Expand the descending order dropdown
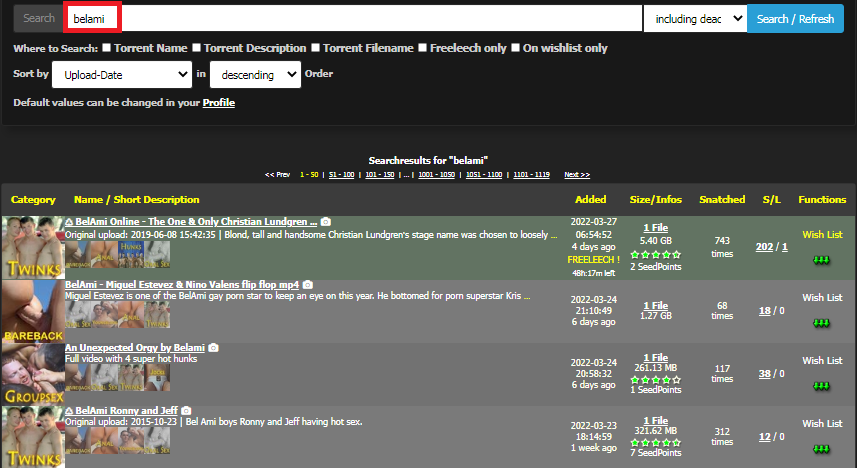The width and height of the screenshot is (857, 468). coord(255,74)
